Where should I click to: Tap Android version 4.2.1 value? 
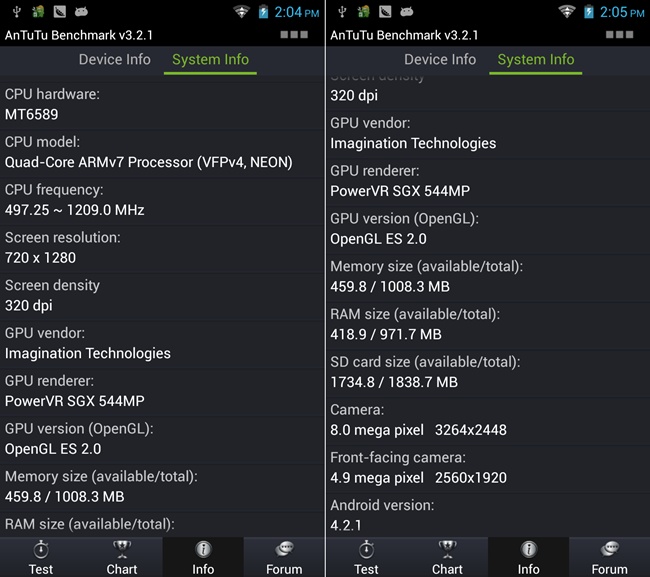[x=346, y=526]
